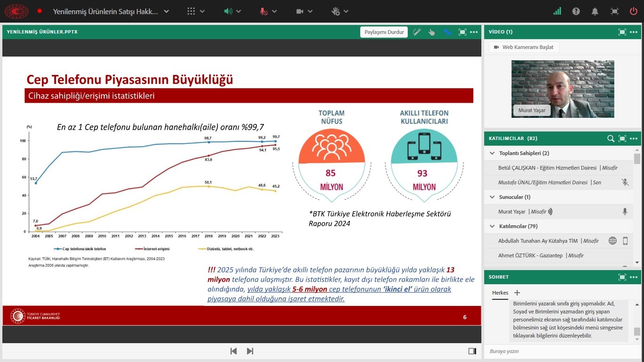Open Sohbet pod more options menu
Image resolution: width=644 pixels, height=362 pixels.
click(x=633, y=277)
